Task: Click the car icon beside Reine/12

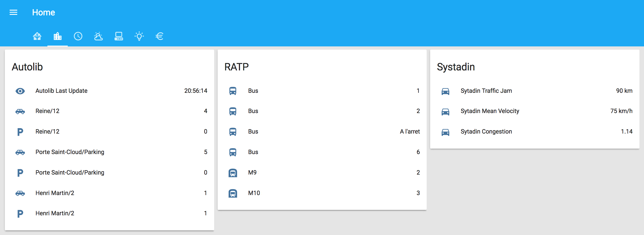Action: click(x=20, y=111)
